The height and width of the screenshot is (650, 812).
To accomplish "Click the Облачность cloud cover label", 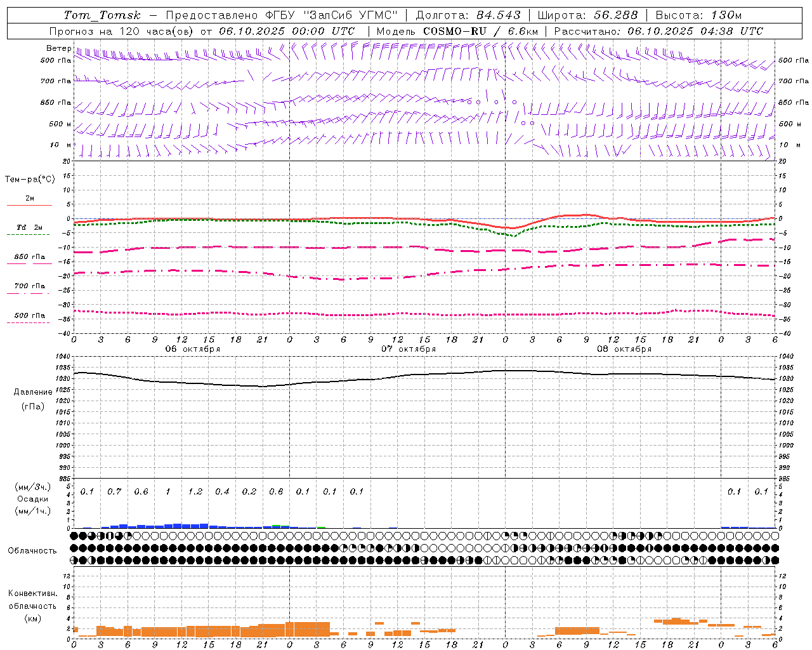I will coord(32,551).
